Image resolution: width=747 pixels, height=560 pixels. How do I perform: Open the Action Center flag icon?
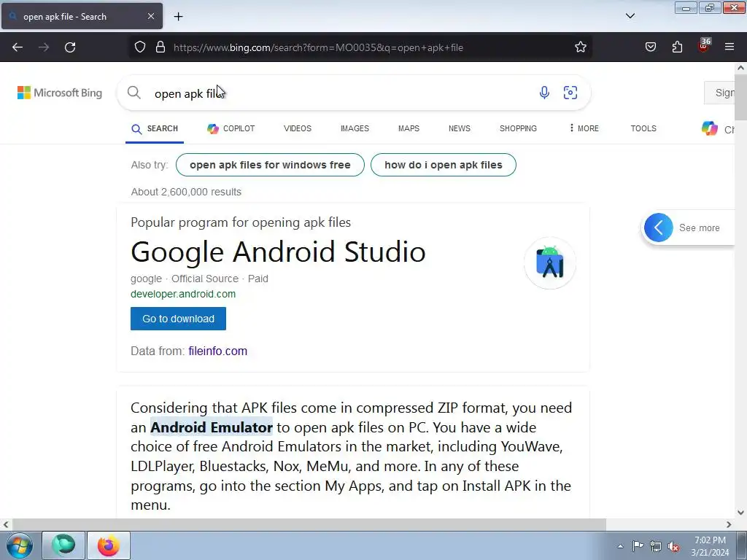(x=638, y=546)
